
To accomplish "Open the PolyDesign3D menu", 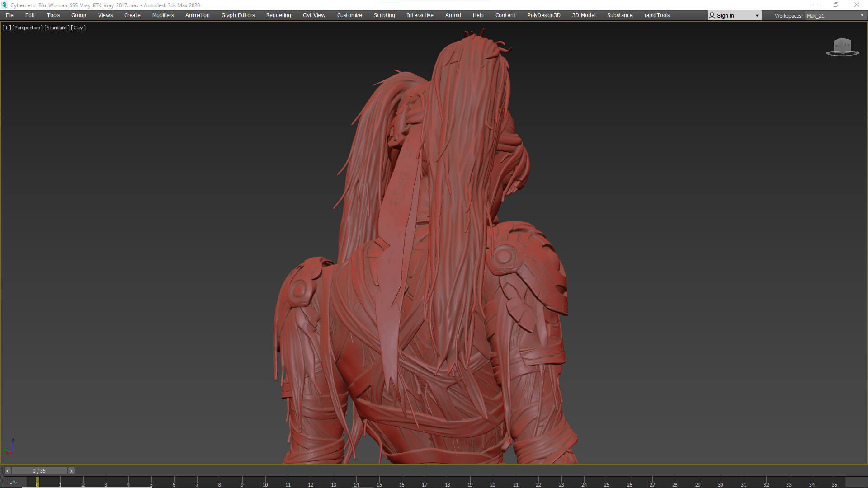I will point(544,15).
